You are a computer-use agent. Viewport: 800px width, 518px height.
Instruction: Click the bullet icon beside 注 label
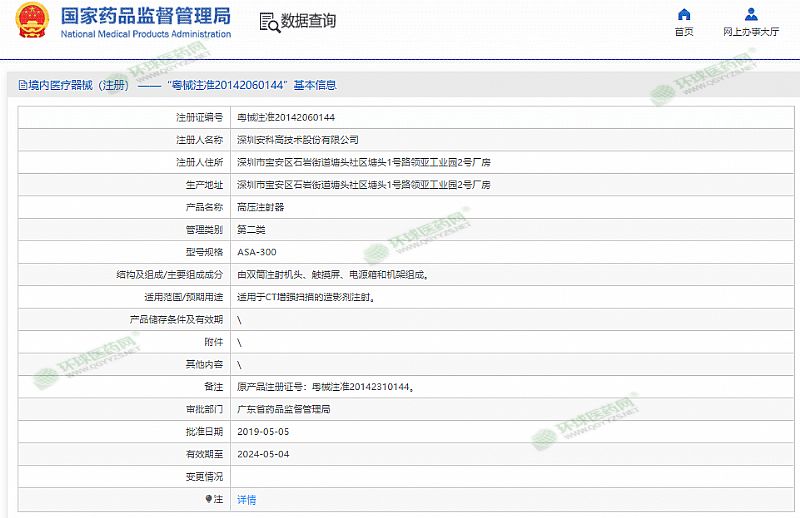click(x=208, y=499)
